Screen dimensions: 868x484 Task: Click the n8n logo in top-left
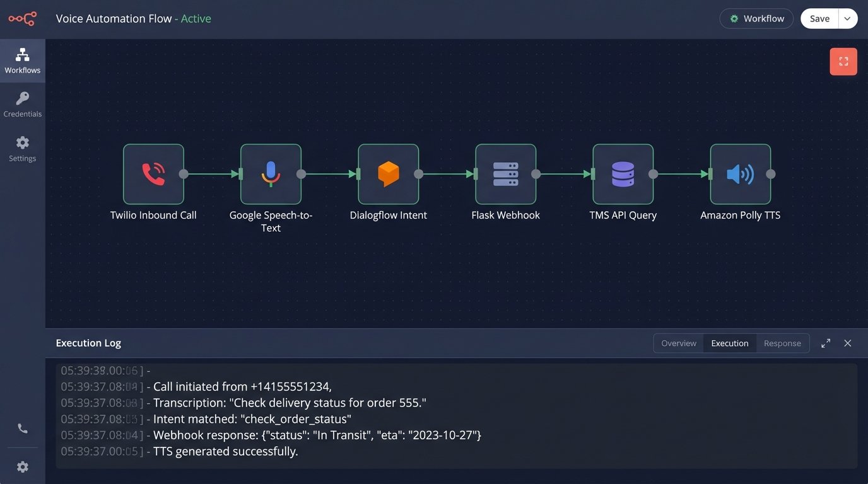point(22,19)
